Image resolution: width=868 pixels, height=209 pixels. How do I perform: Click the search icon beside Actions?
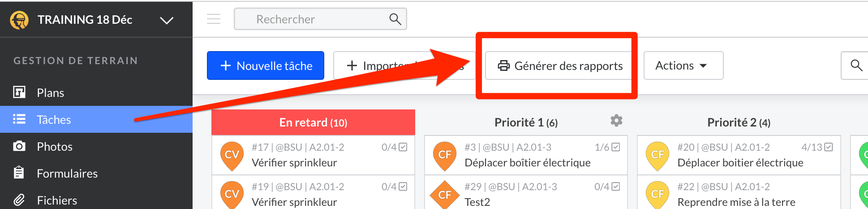pos(856,65)
